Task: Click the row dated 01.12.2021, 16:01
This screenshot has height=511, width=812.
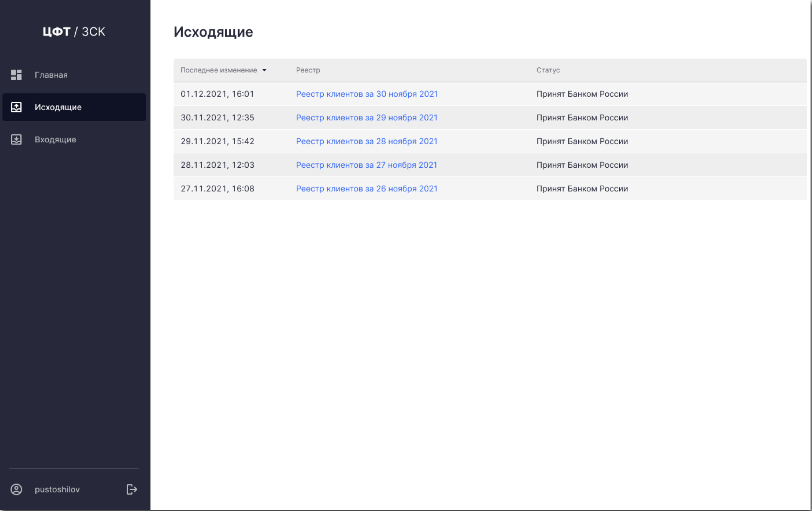Action: tap(217, 94)
